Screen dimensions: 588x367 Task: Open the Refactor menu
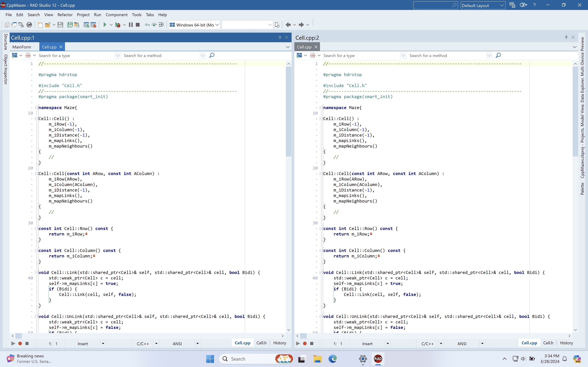[65, 15]
